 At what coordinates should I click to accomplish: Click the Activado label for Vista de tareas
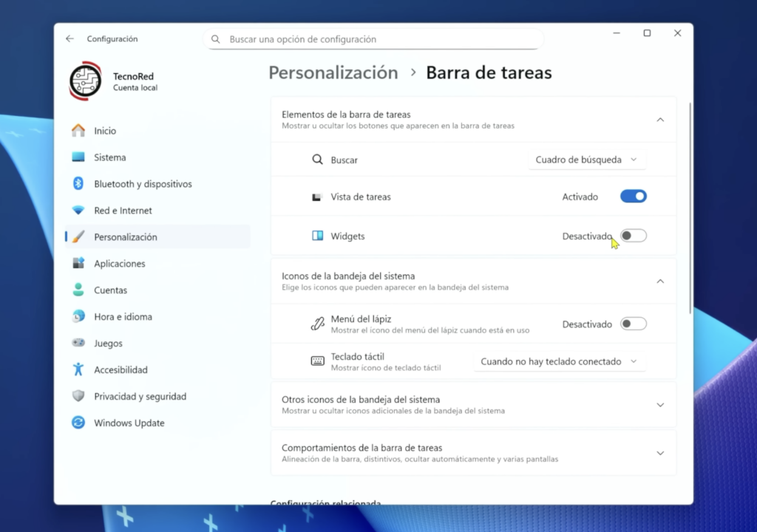[580, 197]
